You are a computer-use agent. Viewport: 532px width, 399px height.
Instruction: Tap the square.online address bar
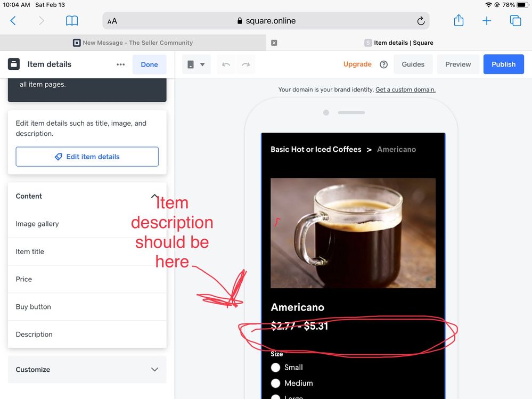266,21
